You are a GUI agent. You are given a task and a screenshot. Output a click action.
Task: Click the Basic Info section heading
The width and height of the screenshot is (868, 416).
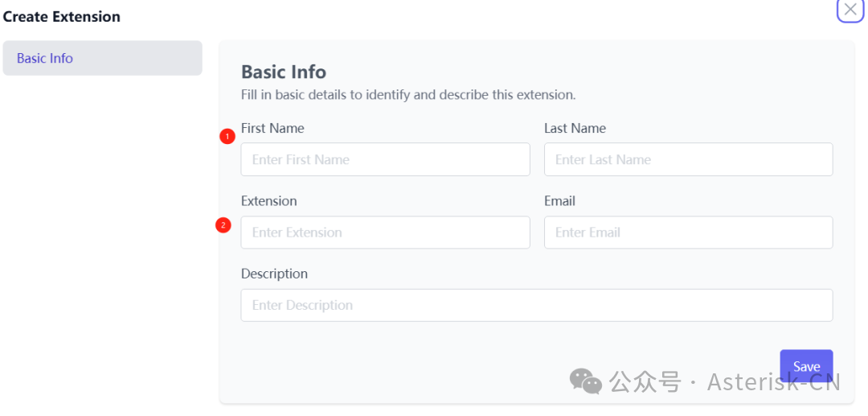tap(284, 72)
